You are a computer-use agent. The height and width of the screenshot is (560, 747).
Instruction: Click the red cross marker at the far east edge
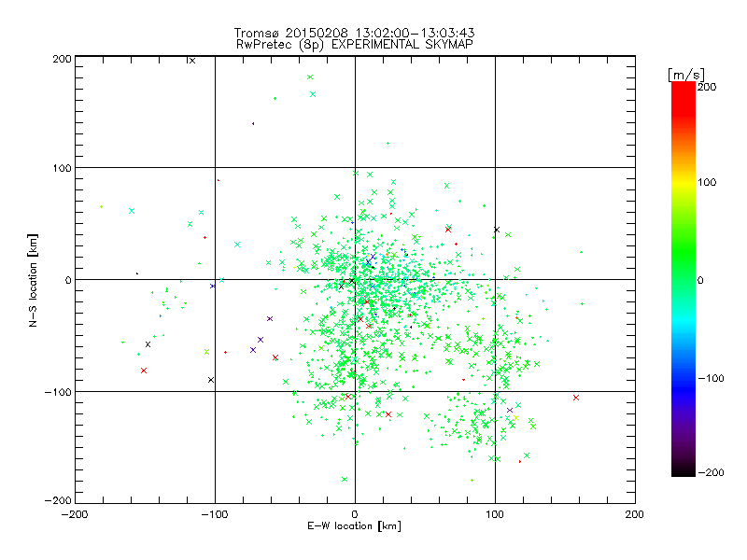tap(576, 398)
